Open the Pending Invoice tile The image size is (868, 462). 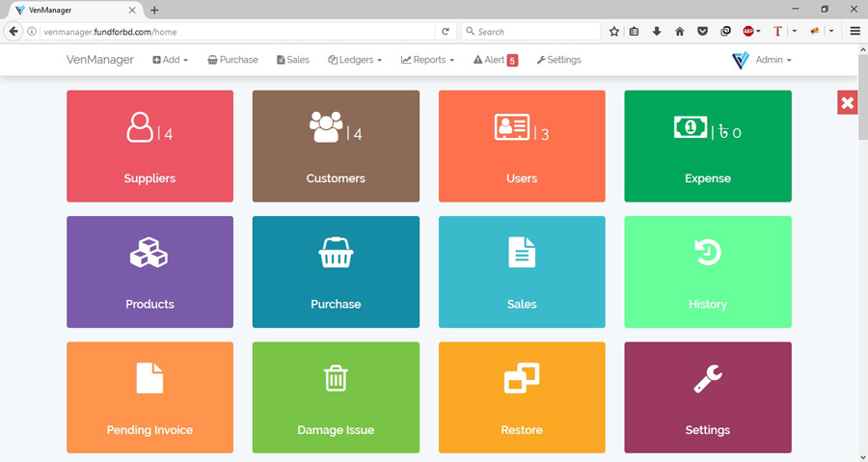[149, 397]
